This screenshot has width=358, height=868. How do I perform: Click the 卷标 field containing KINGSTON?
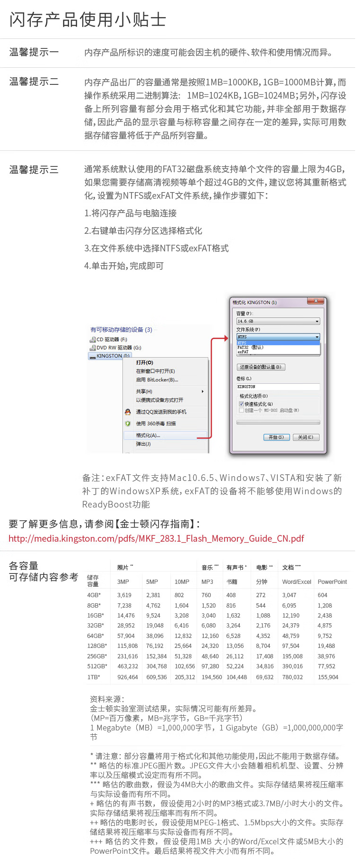pyautogui.click(x=278, y=387)
